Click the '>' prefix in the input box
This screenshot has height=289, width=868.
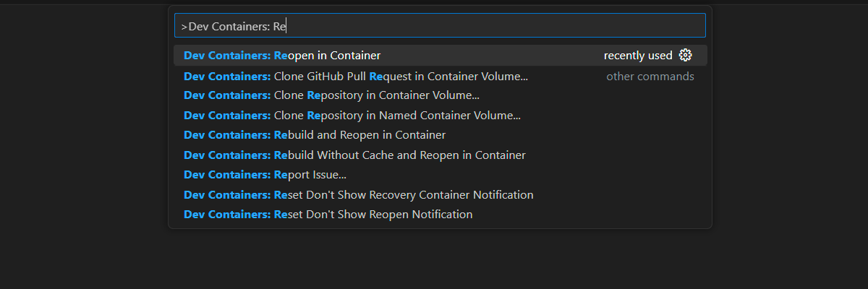tap(184, 27)
